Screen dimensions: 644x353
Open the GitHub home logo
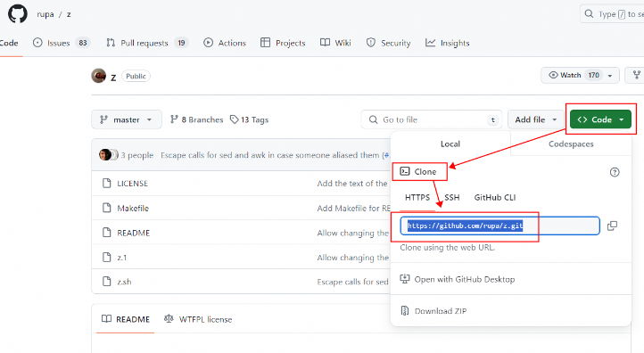pos(18,14)
